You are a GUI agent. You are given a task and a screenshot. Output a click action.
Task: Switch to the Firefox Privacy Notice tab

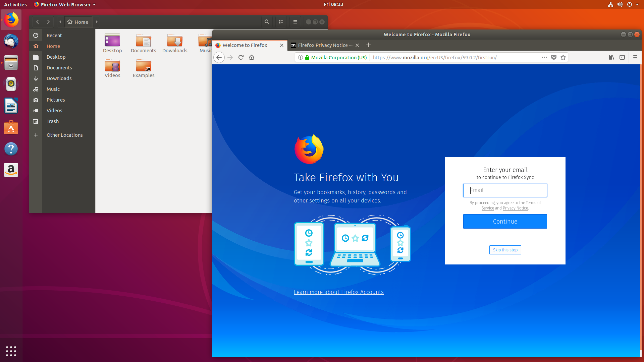click(x=325, y=45)
